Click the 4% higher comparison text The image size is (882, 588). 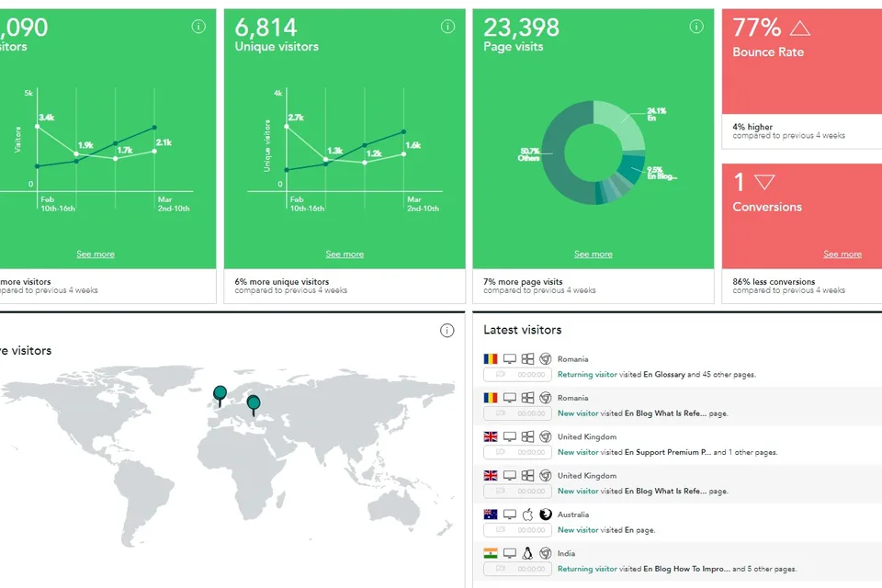click(x=752, y=127)
